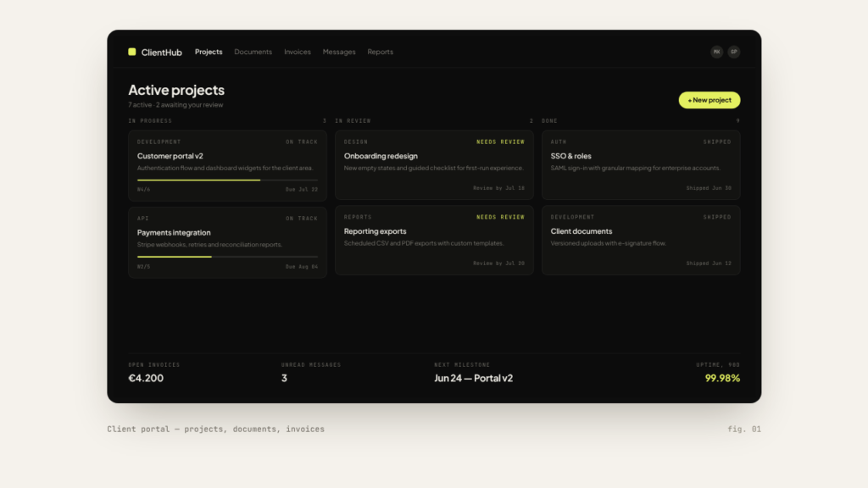
Task: Open the Onboarding redesign card title
Action: pos(381,156)
